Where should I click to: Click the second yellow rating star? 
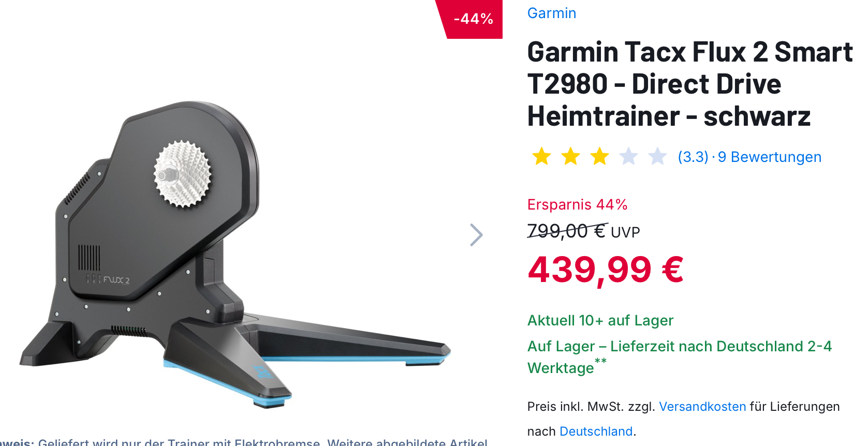point(570,156)
